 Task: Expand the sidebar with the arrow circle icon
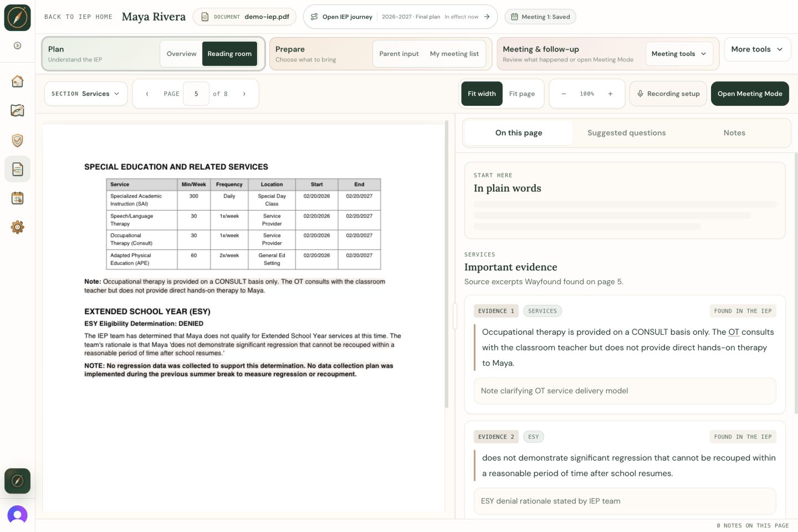pyautogui.click(x=17, y=45)
